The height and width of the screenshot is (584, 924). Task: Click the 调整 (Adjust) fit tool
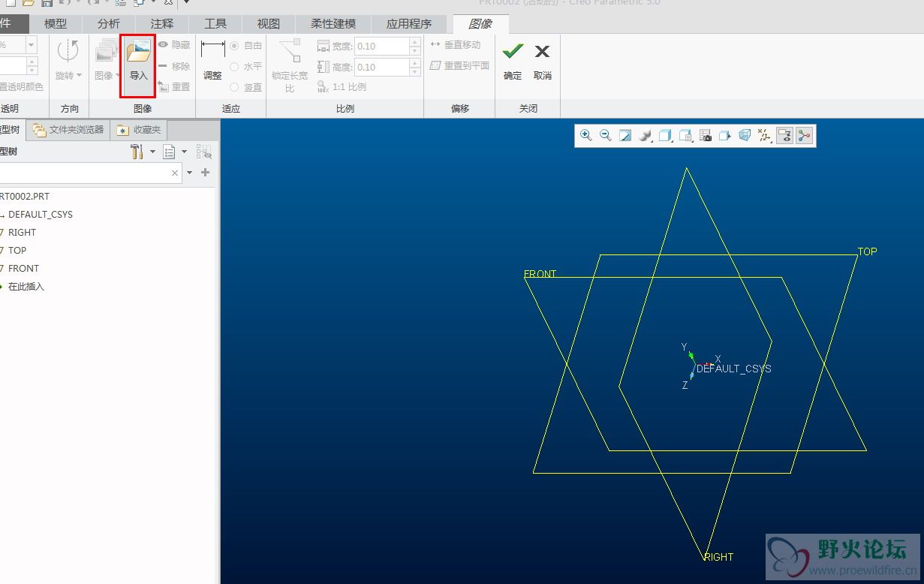point(212,62)
